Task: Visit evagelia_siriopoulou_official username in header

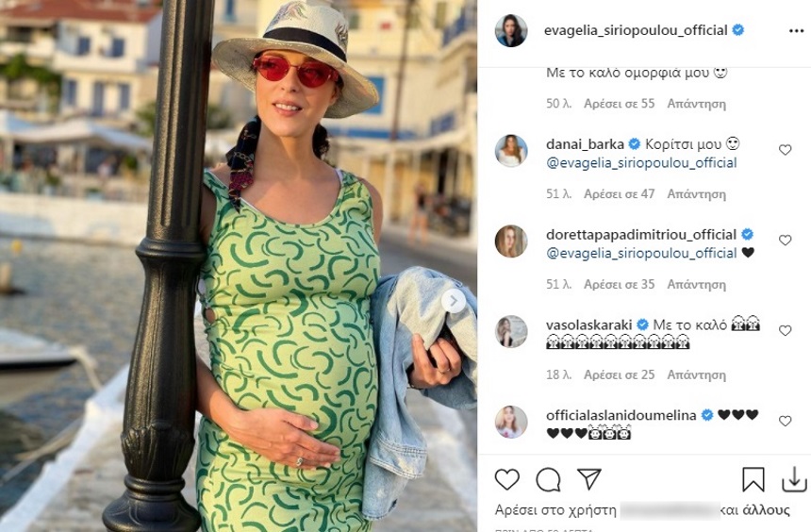Action: pos(636,30)
